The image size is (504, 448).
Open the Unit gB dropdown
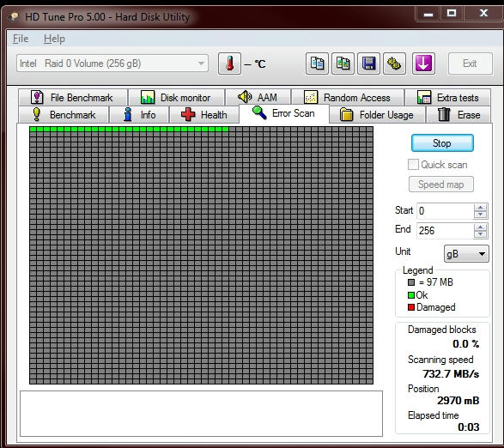click(x=466, y=254)
